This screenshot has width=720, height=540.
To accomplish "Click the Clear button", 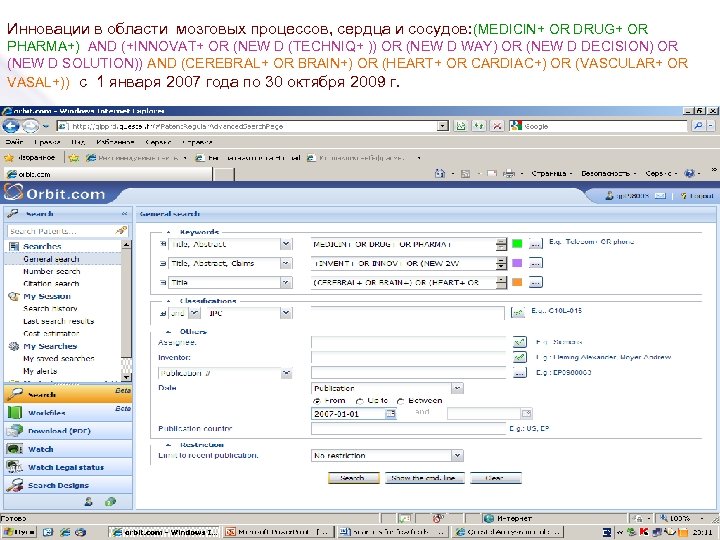I will 496,478.
